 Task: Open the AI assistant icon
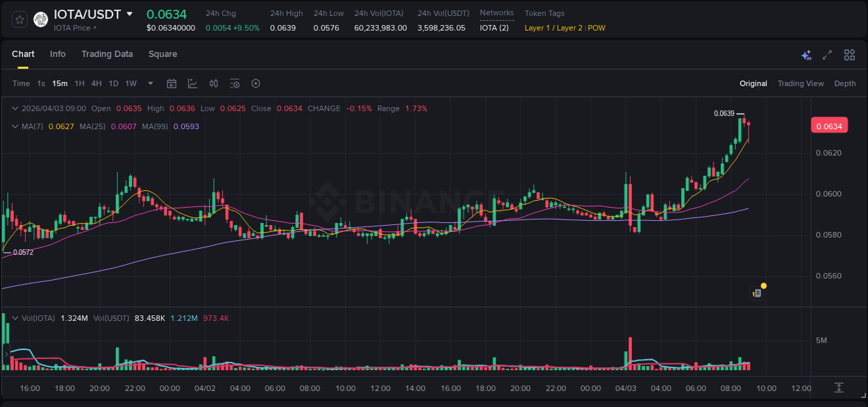[806, 54]
